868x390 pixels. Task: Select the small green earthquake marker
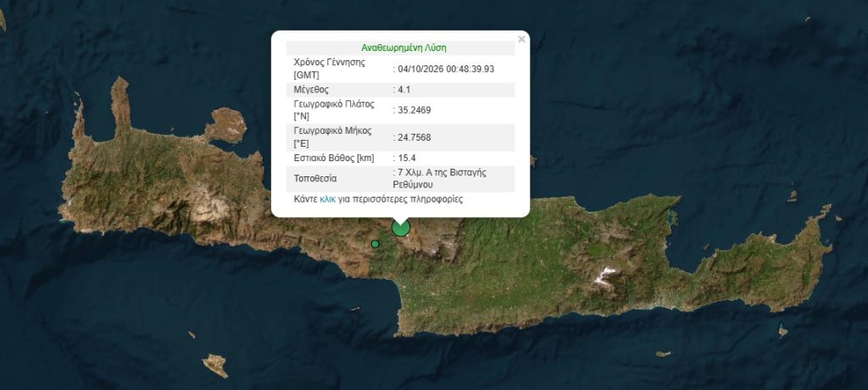click(x=376, y=244)
